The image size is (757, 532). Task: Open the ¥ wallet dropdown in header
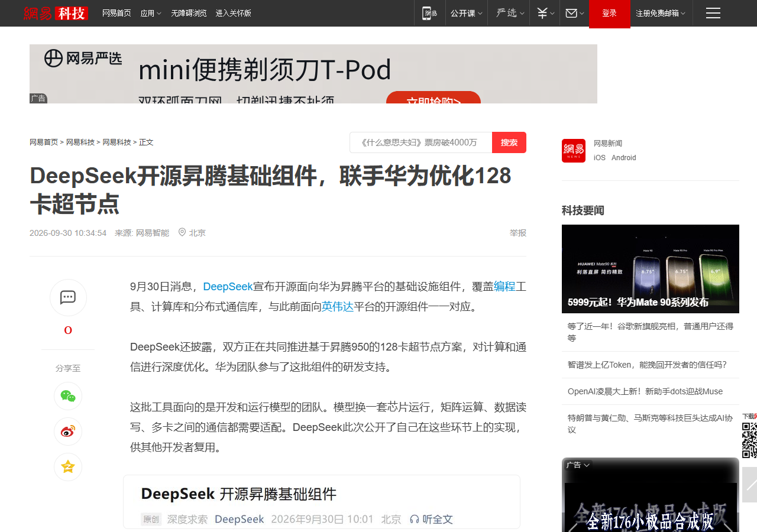tap(546, 13)
